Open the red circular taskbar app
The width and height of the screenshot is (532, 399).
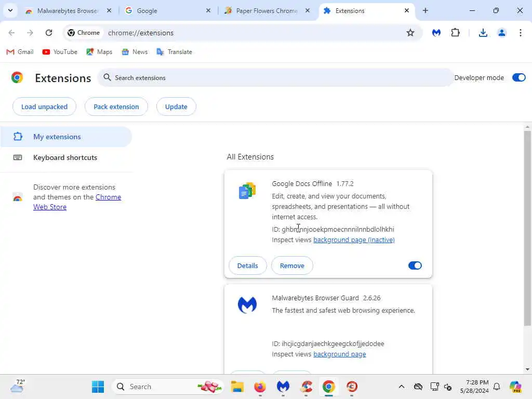(x=352, y=387)
